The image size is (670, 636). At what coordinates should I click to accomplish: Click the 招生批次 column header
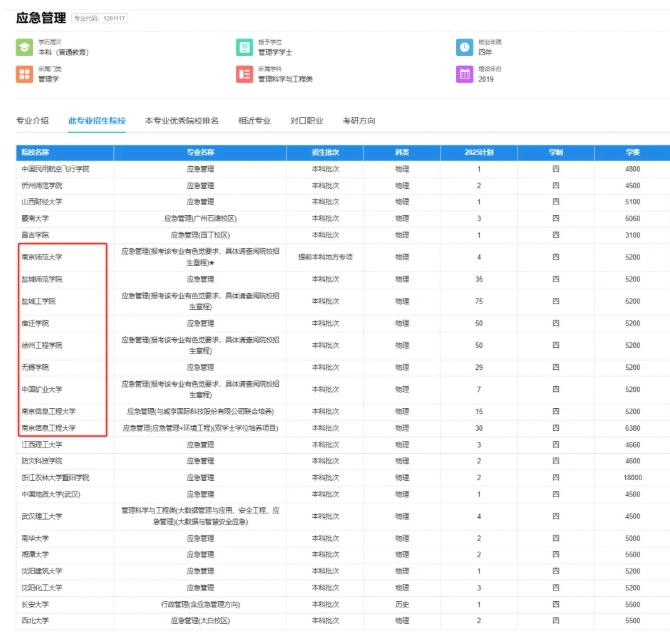point(325,152)
